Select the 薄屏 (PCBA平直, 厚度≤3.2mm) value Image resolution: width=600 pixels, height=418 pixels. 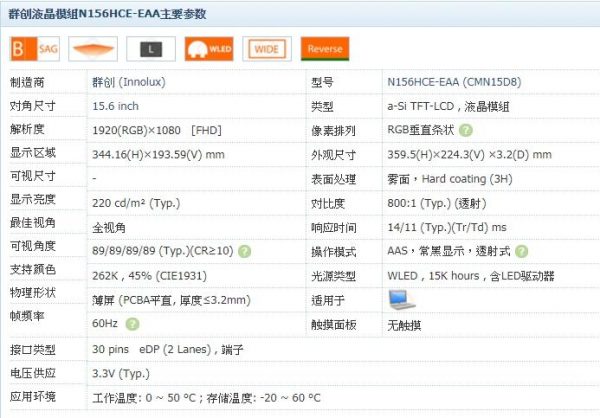click(171, 300)
